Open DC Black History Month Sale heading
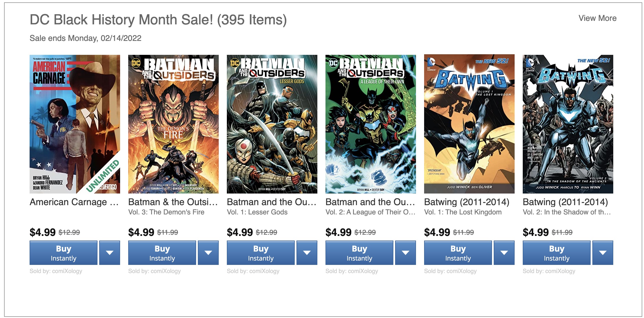 (158, 20)
